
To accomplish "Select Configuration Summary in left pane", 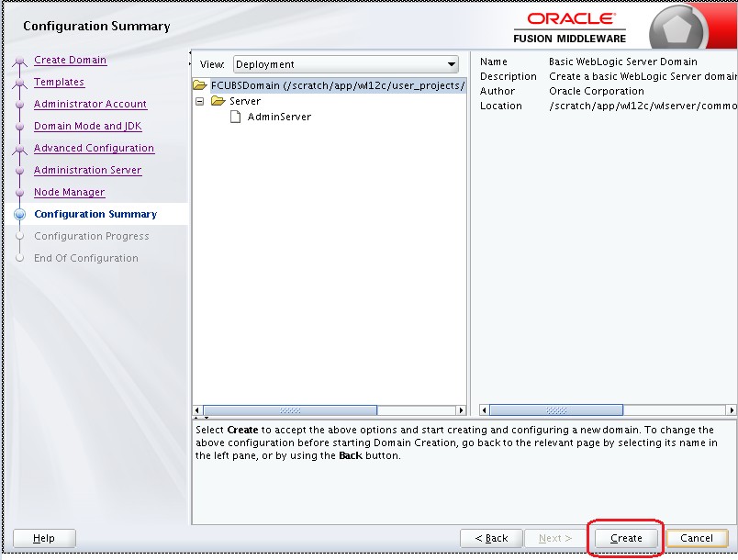I will click(x=95, y=214).
